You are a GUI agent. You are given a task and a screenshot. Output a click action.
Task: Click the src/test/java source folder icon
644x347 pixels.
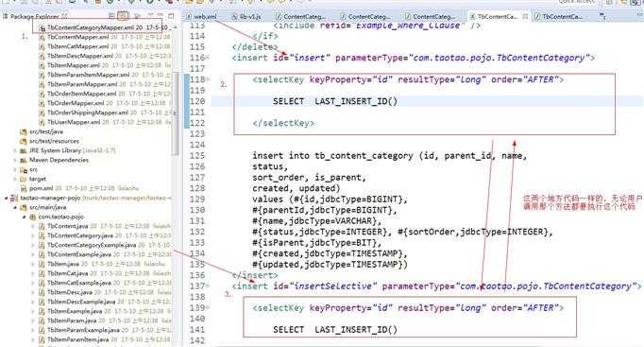tap(24, 131)
